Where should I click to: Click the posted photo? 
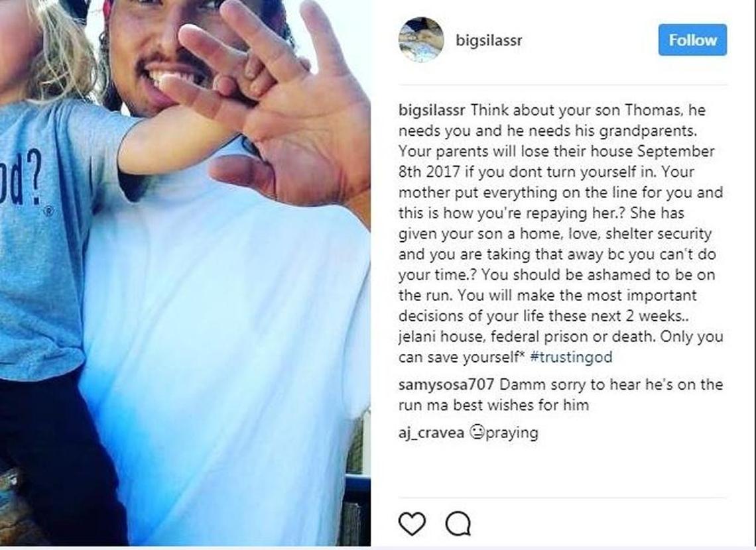click(185, 273)
